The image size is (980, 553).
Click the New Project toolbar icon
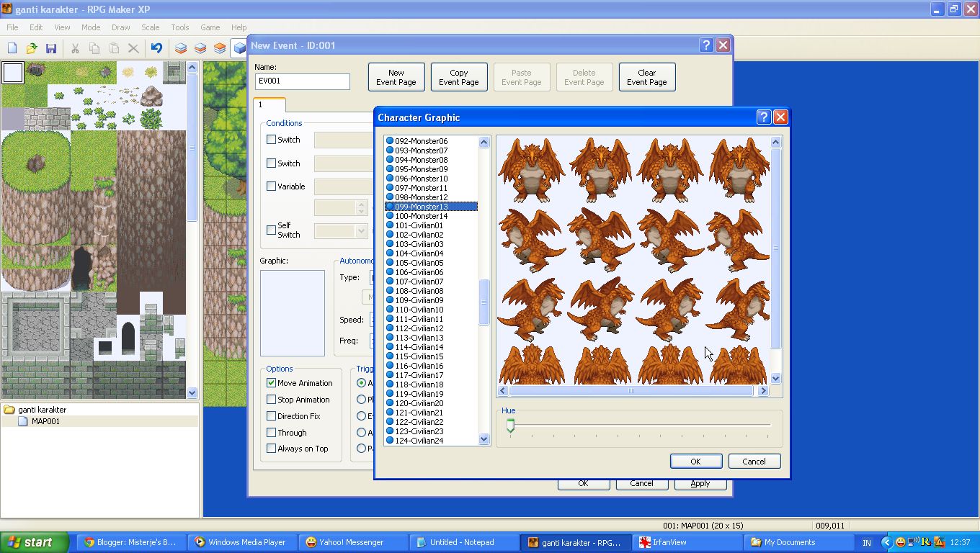(x=12, y=48)
